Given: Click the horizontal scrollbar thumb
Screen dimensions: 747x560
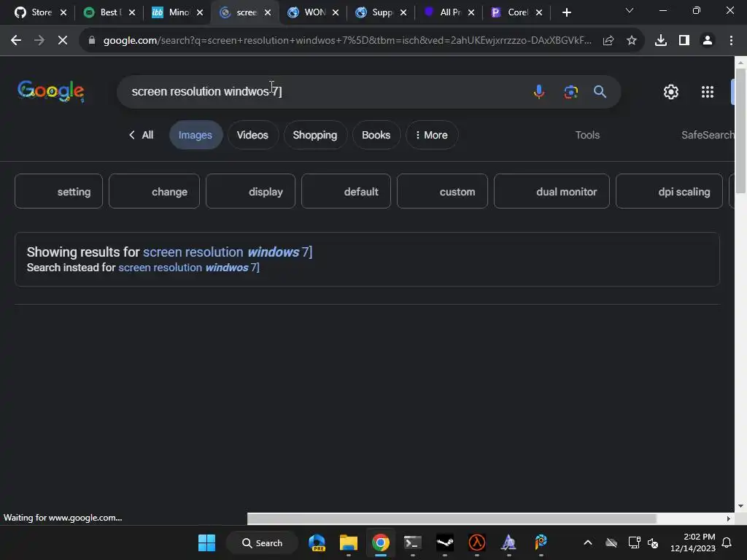Looking at the screenshot, I should pos(452,518).
